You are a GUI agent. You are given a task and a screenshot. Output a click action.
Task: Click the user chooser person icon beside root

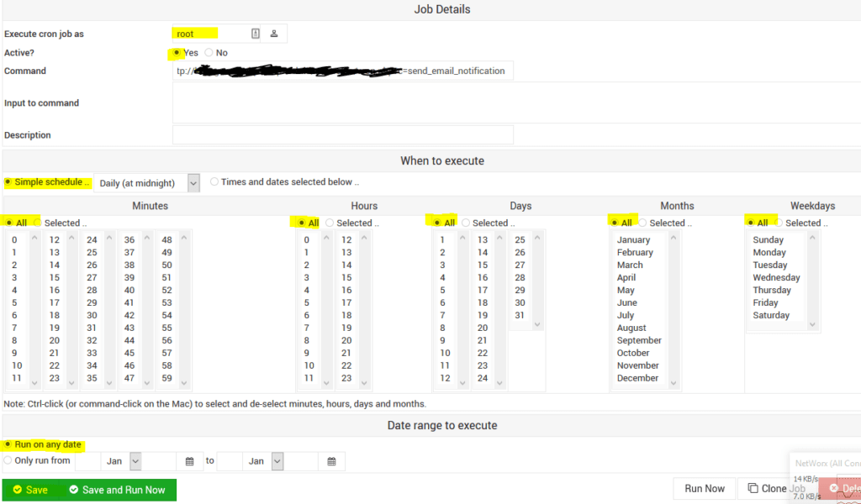click(x=274, y=34)
